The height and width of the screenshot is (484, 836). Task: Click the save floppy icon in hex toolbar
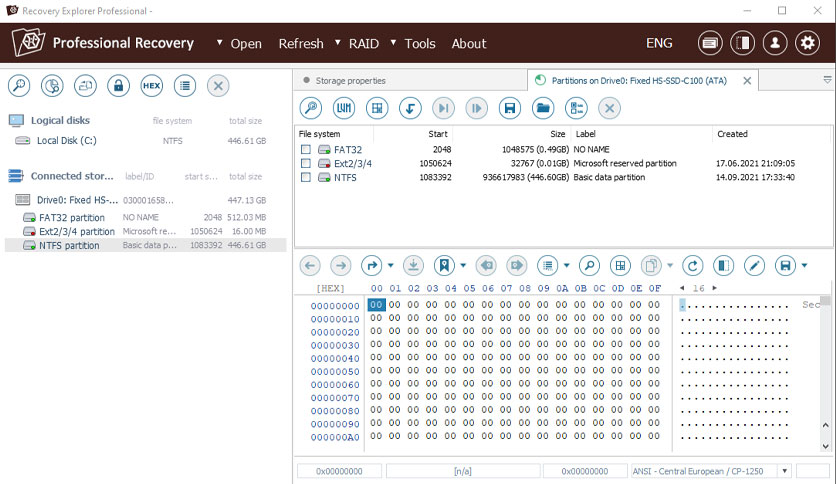click(785, 265)
